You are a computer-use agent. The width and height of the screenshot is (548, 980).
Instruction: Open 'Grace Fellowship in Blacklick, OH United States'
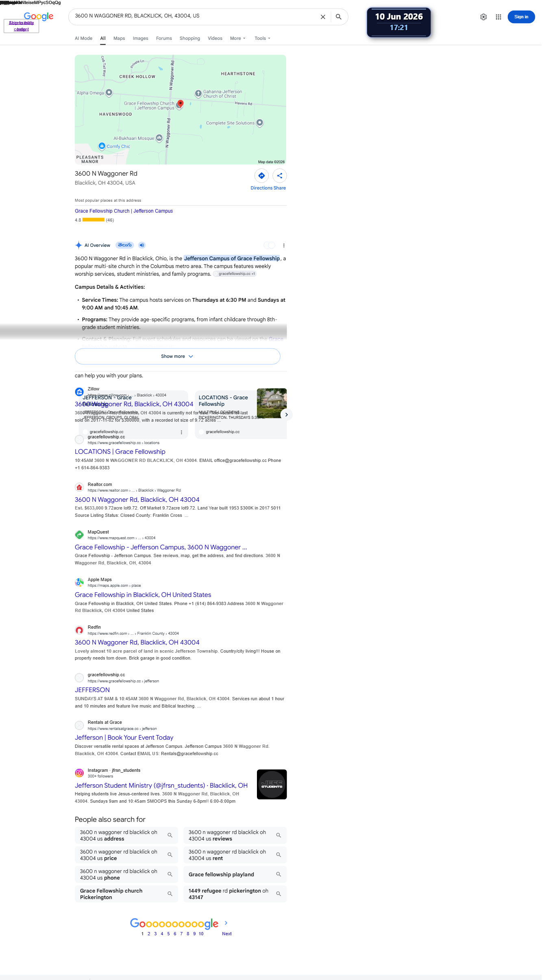click(x=143, y=595)
